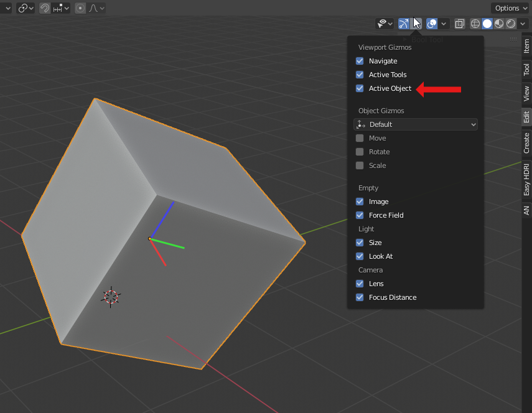Enable the Move object gizmo
The width and height of the screenshot is (532, 413).
[x=360, y=138]
